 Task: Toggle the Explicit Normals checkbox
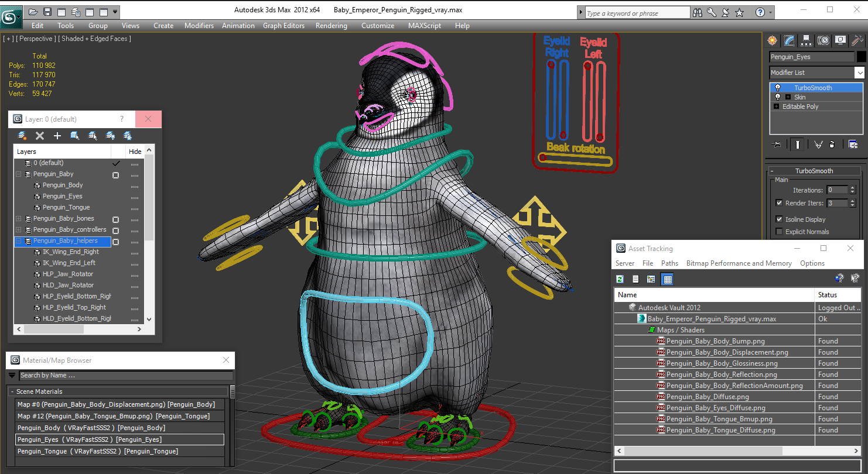coord(779,232)
